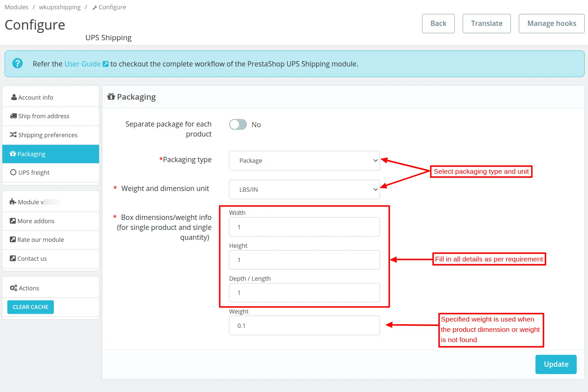Click the 'Actions' panel heading
This screenshot has height=392, width=588.
tap(29, 288)
